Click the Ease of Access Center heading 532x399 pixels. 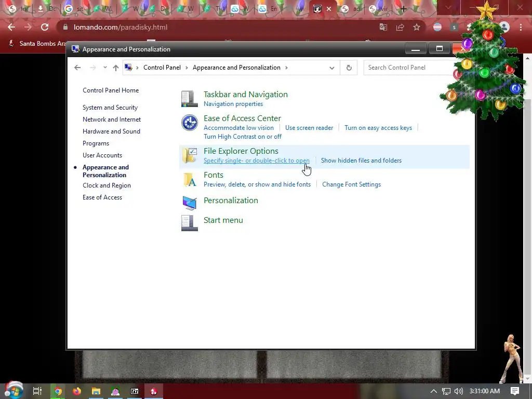[x=242, y=118]
